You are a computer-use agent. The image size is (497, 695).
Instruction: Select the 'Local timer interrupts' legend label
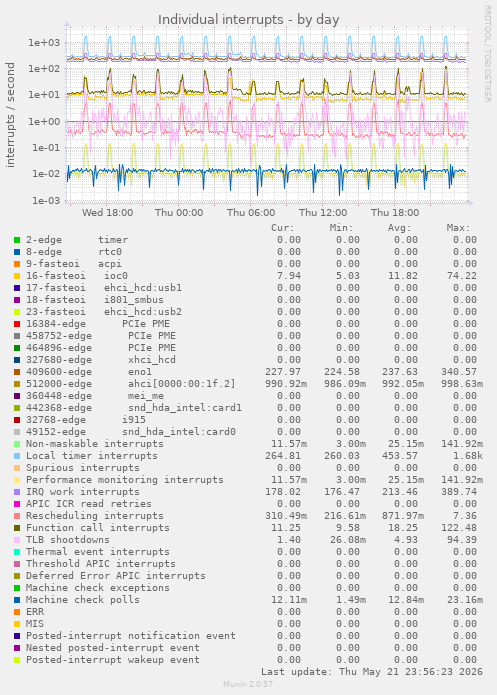[92, 456]
